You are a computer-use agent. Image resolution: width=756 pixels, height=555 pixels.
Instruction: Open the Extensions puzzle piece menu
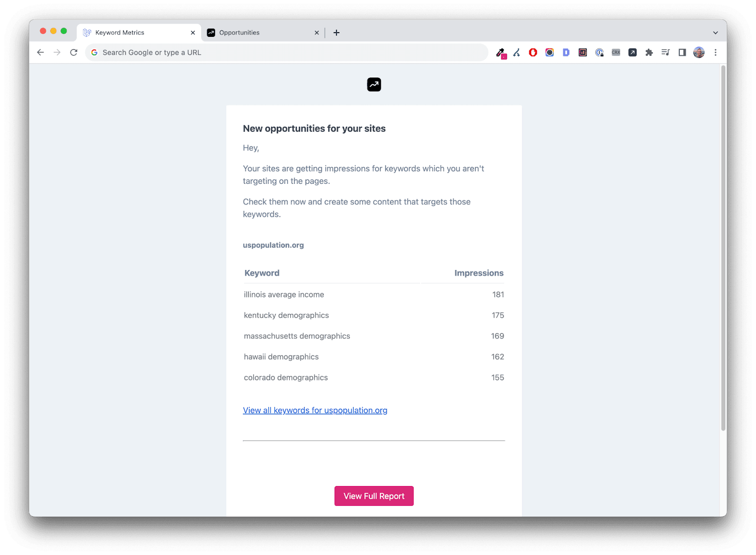[649, 52]
